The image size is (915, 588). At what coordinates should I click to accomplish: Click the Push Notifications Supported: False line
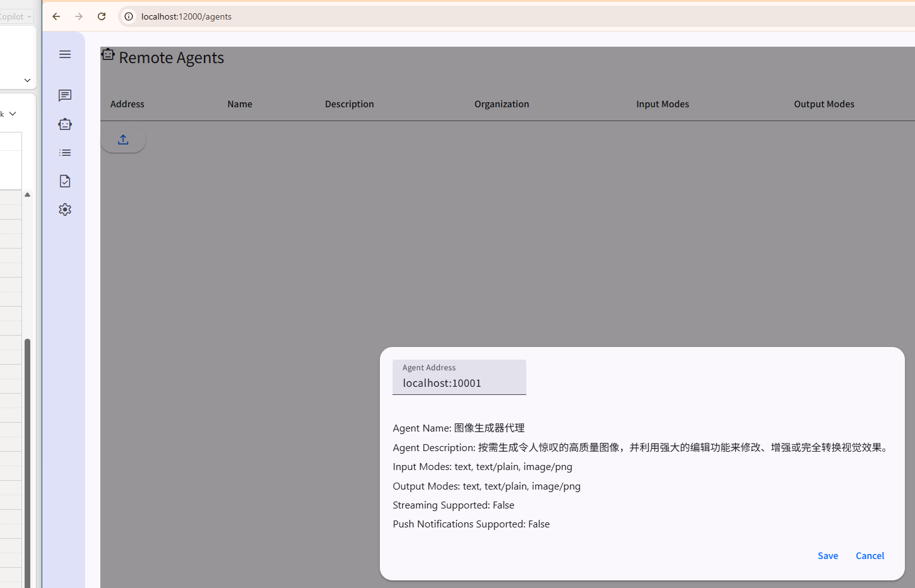(x=471, y=524)
